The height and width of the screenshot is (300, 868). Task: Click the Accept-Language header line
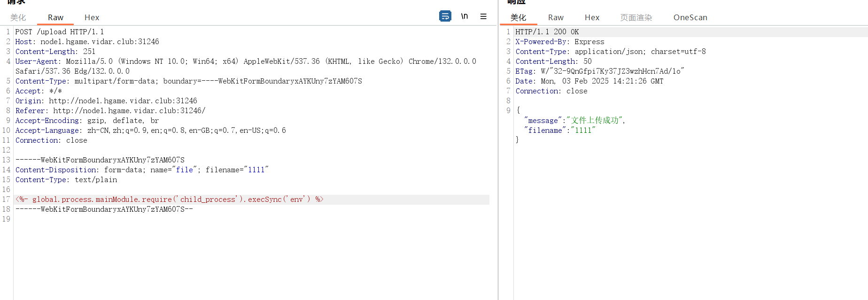tap(150, 131)
